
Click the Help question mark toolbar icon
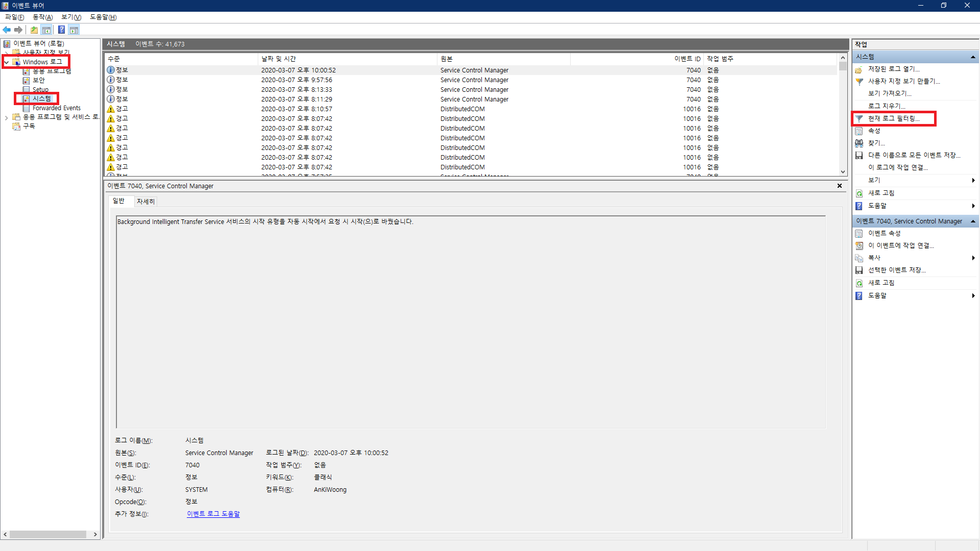pos(61,30)
